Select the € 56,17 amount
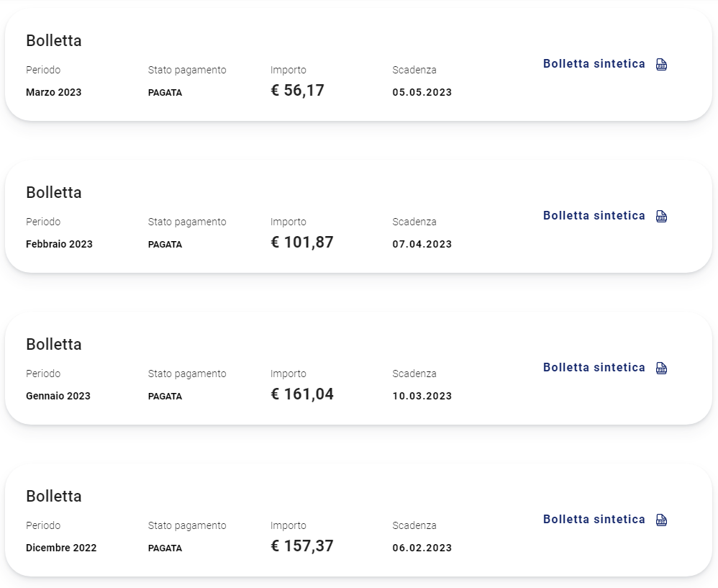 (298, 90)
